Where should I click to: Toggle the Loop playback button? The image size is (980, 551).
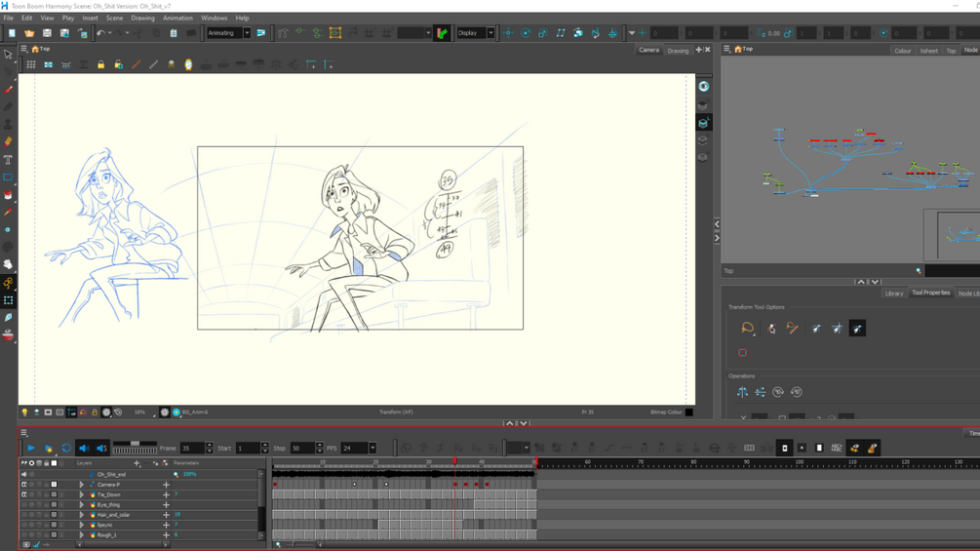(x=66, y=448)
